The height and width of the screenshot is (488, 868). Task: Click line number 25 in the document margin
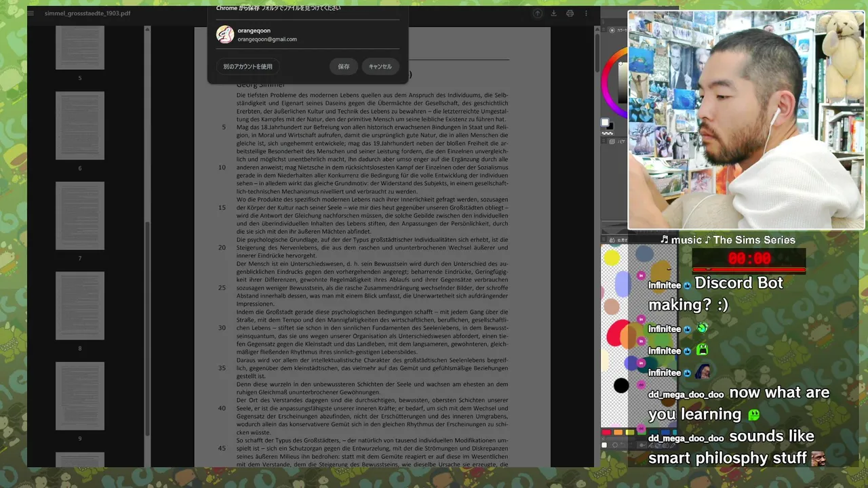(x=222, y=287)
